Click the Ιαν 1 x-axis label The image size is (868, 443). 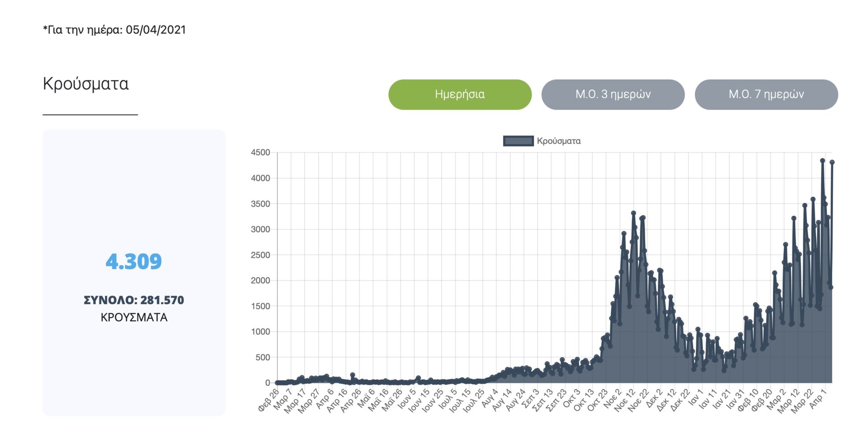pyautogui.click(x=696, y=398)
